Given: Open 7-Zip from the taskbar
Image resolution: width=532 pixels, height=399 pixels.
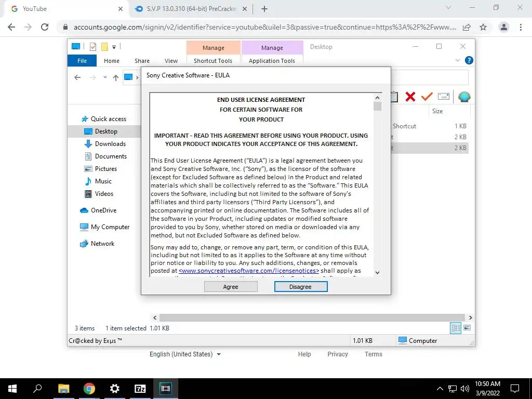Looking at the screenshot, I should tap(140, 389).
